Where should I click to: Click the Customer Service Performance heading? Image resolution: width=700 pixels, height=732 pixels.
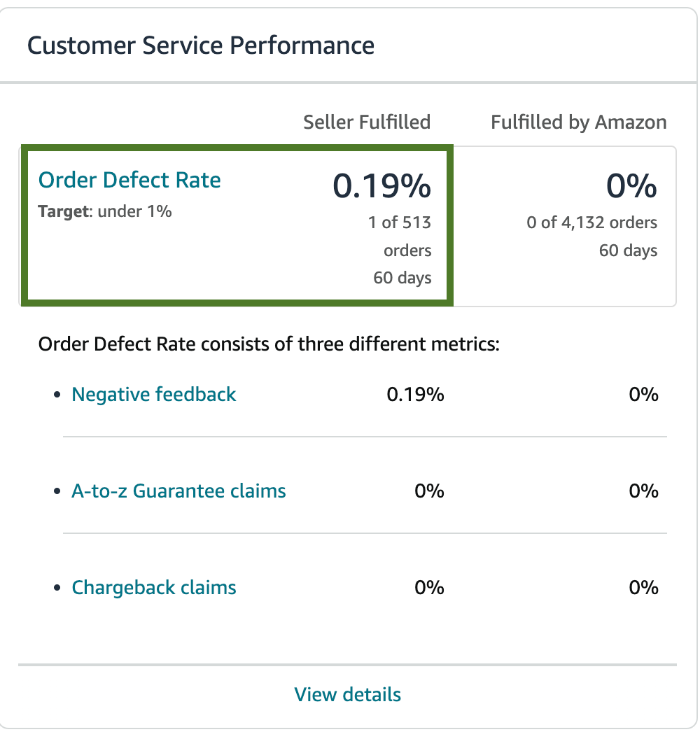click(201, 45)
